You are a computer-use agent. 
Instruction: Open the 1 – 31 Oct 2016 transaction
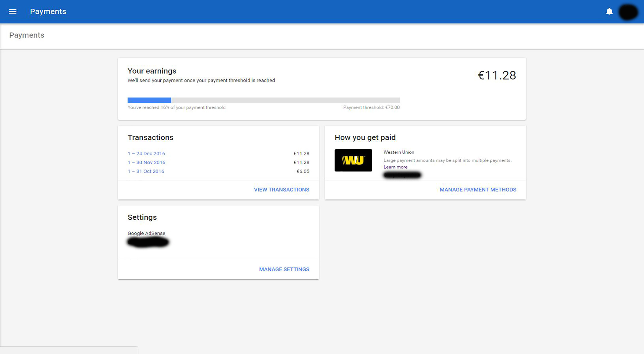tap(146, 171)
